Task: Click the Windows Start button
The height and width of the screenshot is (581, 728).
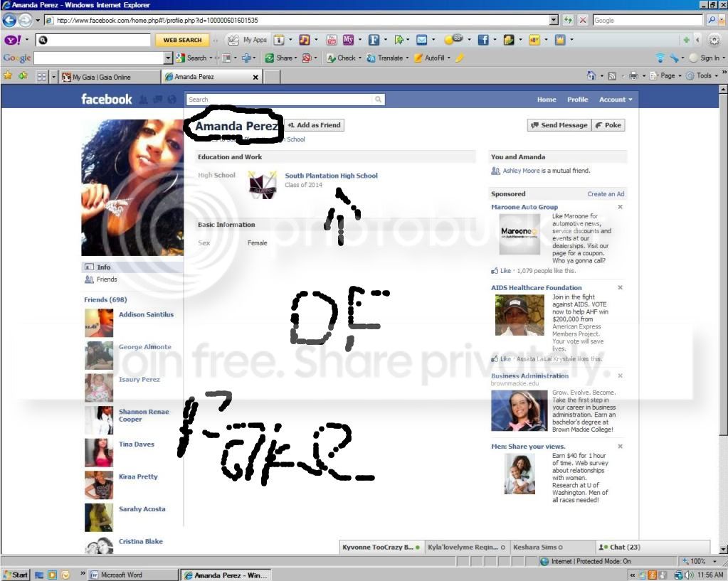Action: 16,575
